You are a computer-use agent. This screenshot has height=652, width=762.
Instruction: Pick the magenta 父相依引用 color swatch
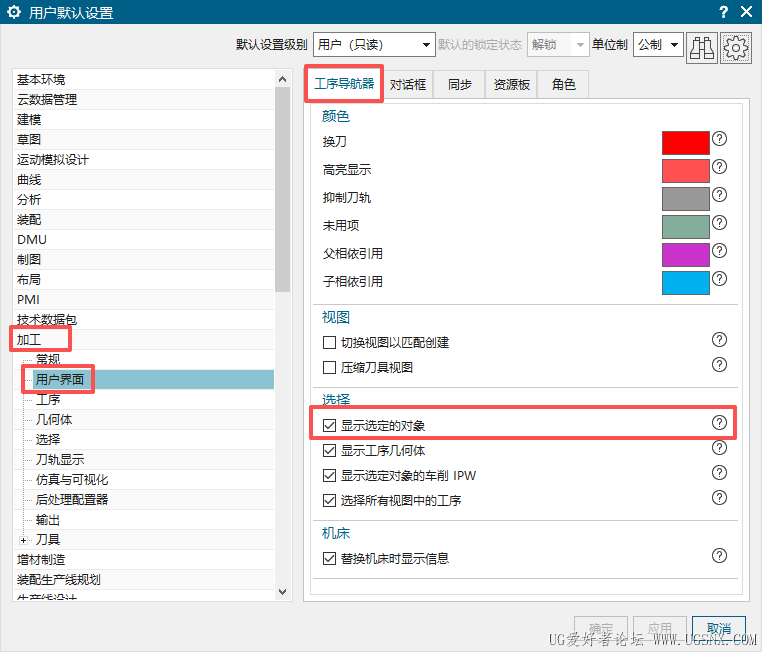coord(685,254)
